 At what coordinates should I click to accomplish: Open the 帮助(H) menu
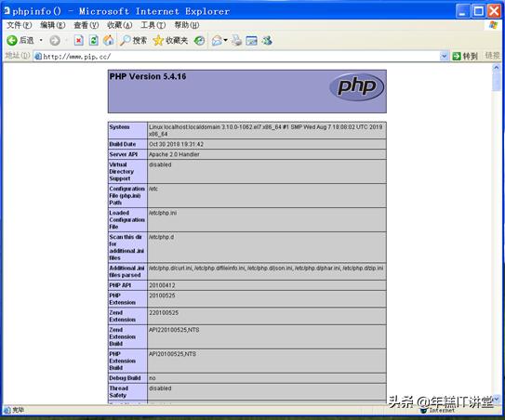pyautogui.click(x=187, y=25)
